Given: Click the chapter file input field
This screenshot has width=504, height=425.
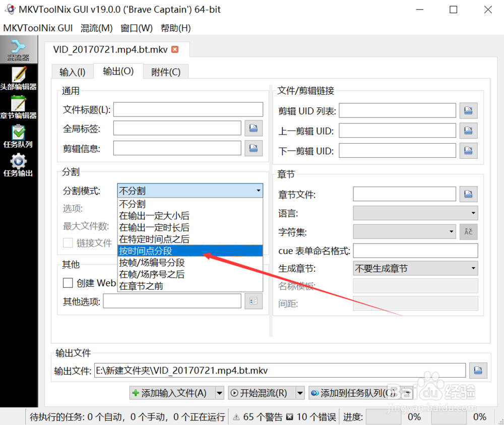Looking at the screenshot, I should pos(404,194).
